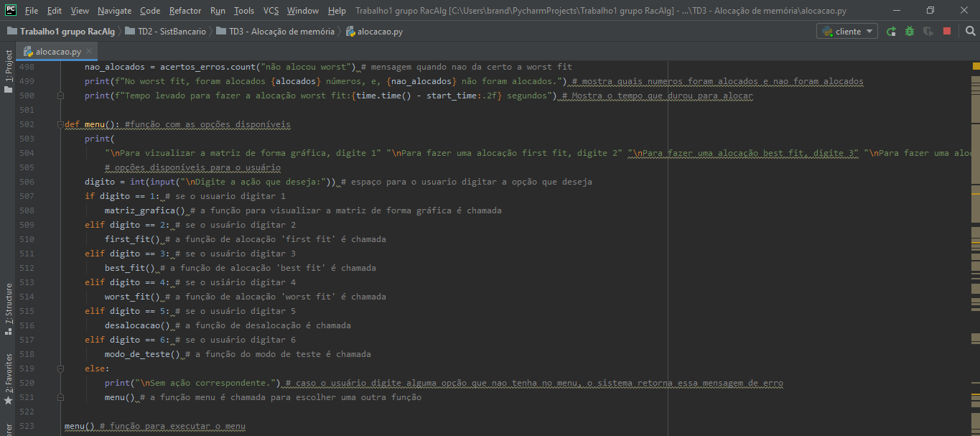Stop the running process with the red square
The width and height of the screenshot is (980, 436).
point(947,32)
